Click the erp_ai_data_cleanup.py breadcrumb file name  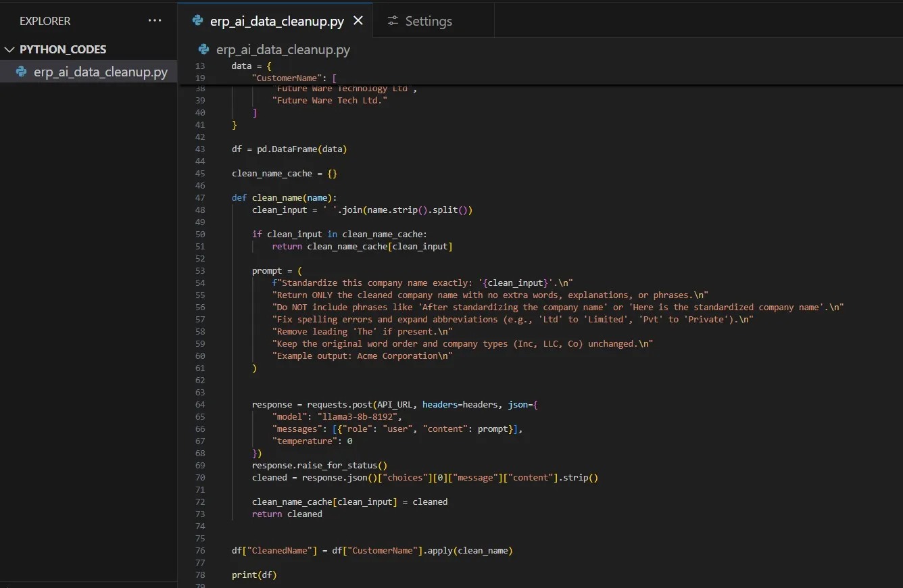click(283, 49)
